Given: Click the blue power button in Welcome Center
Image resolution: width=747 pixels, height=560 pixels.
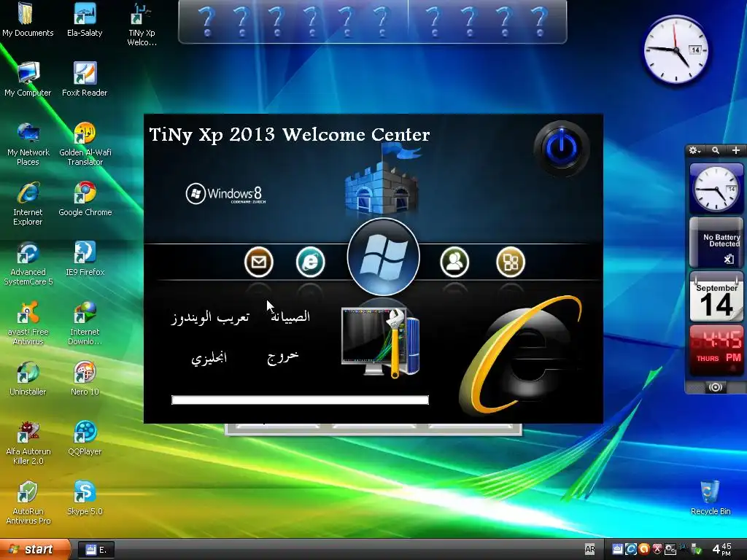Looking at the screenshot, I should (x=562, y=148).
